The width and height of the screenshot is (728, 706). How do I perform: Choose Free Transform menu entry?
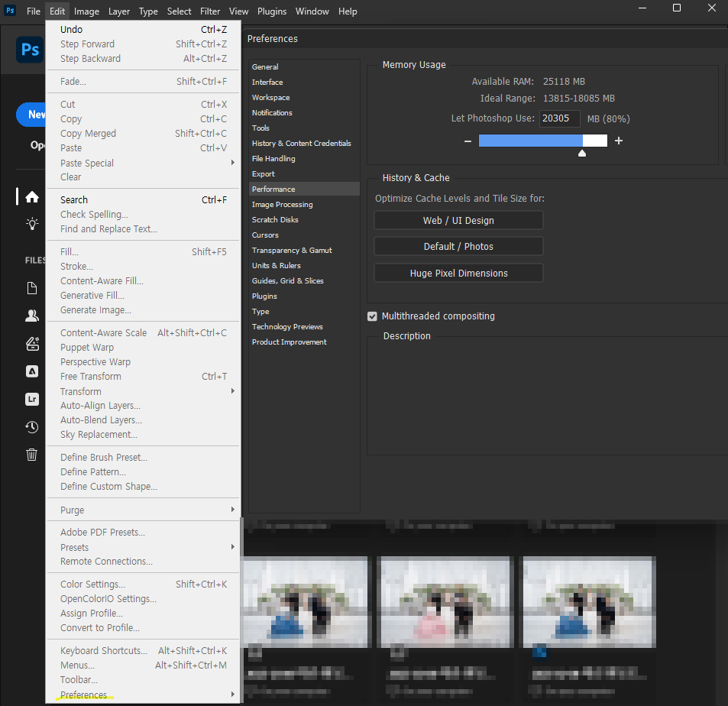[x=143, y=376]
